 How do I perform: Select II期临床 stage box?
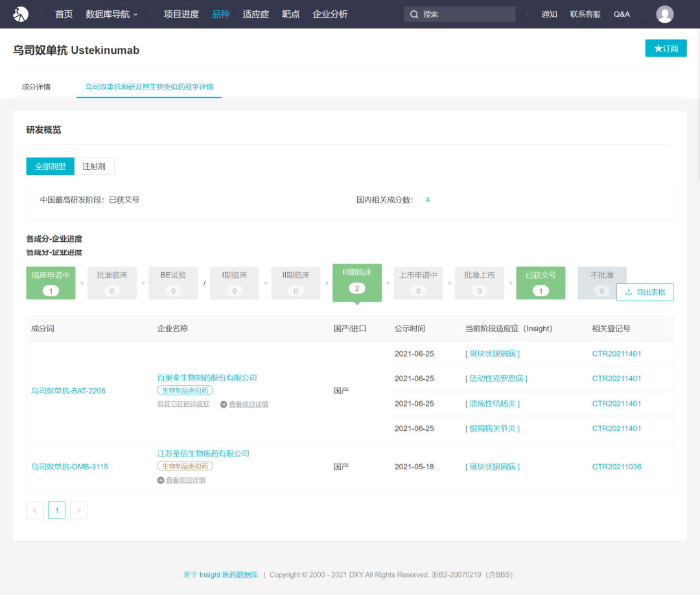[x=296, y=283]
